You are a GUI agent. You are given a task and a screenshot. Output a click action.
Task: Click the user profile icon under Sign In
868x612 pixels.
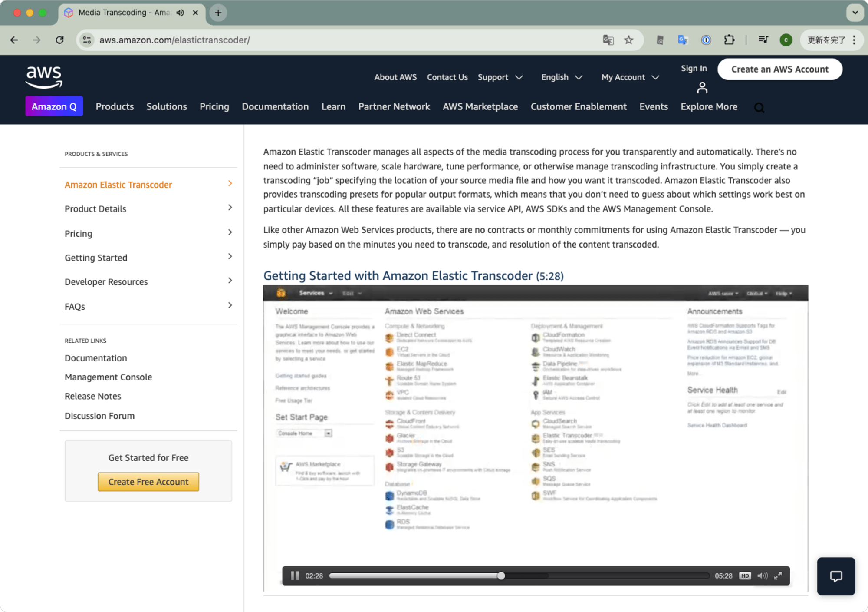702,88
